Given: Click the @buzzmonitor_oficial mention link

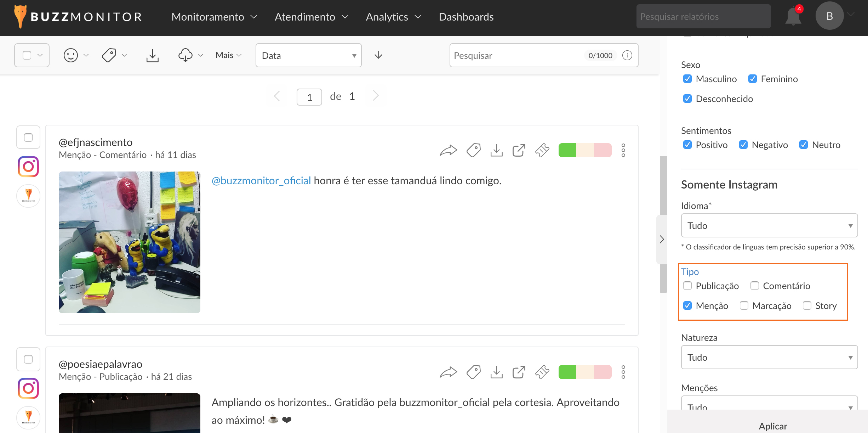Looking at the screenshot, I should (x=261, y=181).
